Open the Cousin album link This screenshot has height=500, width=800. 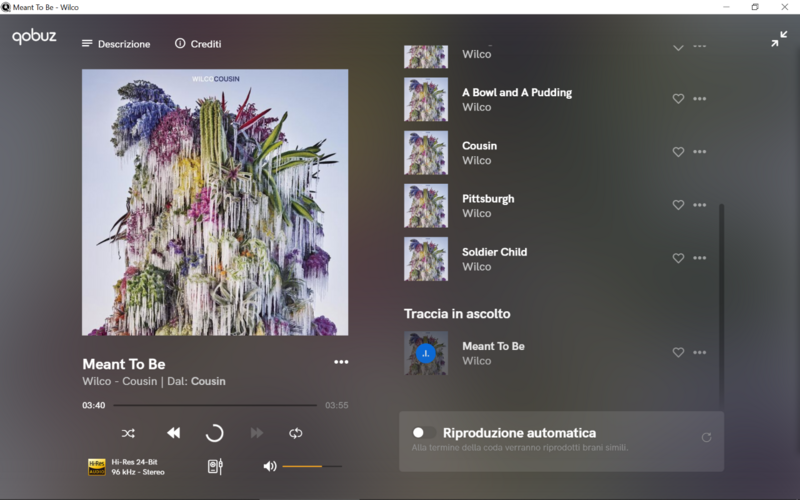(x=208, y=381)
